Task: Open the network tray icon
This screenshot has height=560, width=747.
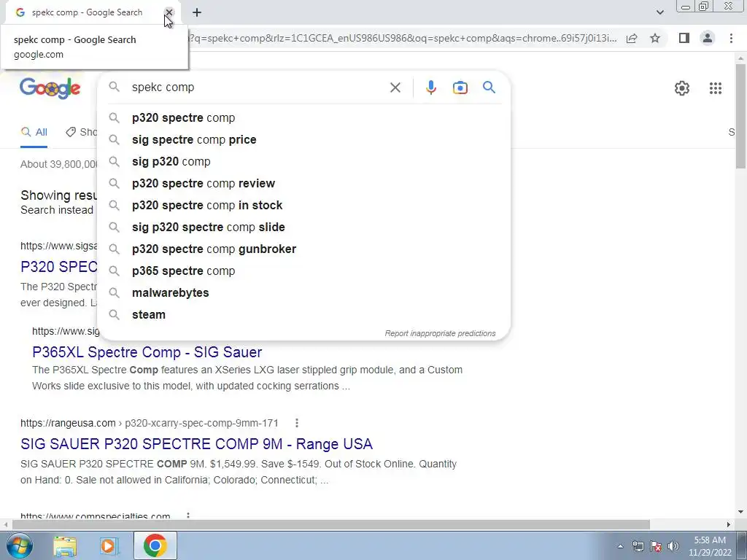Action: pyautogui.click(x=638, y=547)
